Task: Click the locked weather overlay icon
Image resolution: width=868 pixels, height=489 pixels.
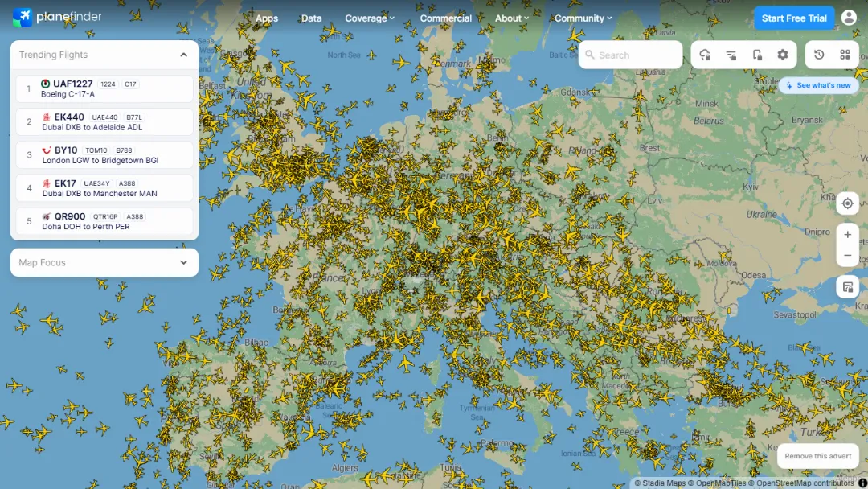Action: (705, 55)
